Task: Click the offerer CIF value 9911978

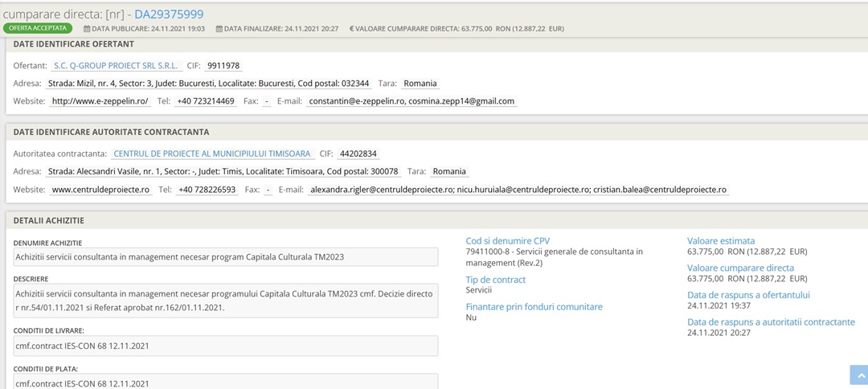Action: [223, 66]
